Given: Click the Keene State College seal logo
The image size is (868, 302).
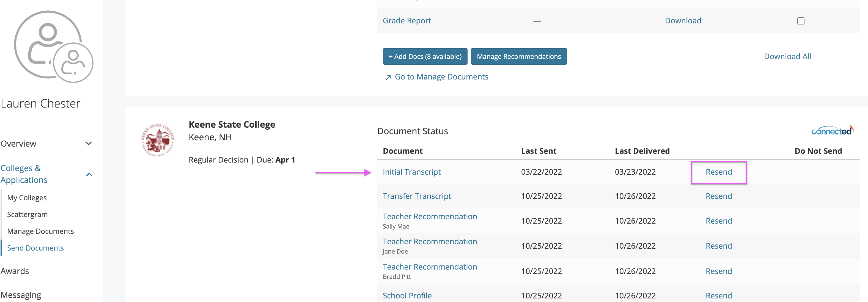Looking at the screenshot, I should pyautogui.click(x=158, y=140).
